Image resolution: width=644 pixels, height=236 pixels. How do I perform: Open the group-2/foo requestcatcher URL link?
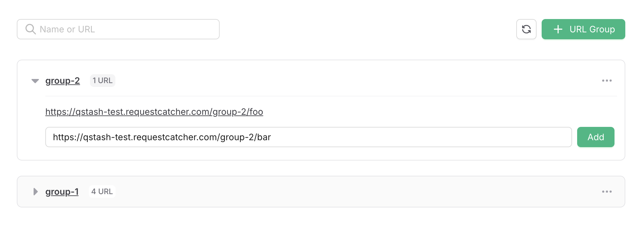point(154,112)
